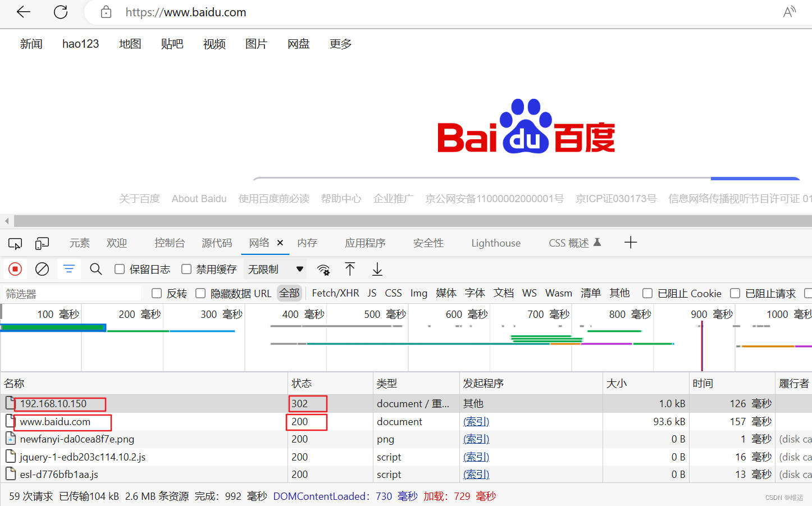Check the 隐藏数据 URL checkbox
This screenshot has width=812, height=506.
(x=200, y=293)
